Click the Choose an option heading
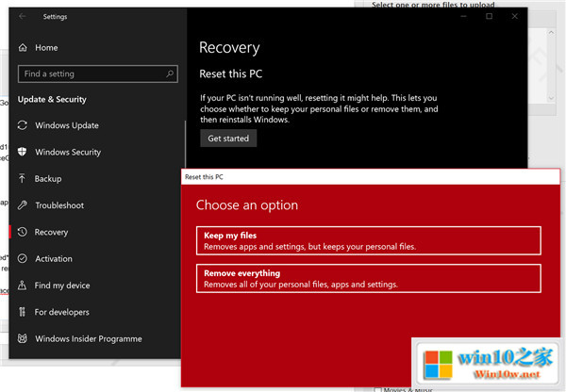The height and width of the screenshot is (392, 566). click(x=247, y=204)
